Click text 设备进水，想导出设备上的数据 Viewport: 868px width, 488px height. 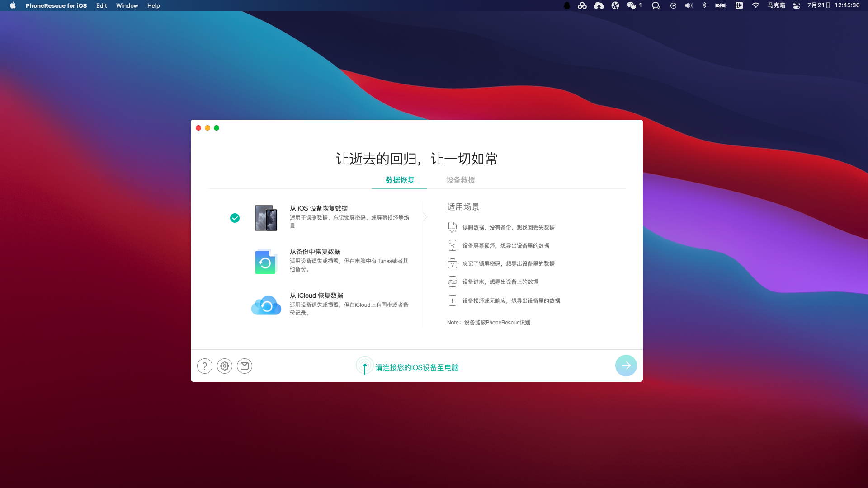point(500,282)
